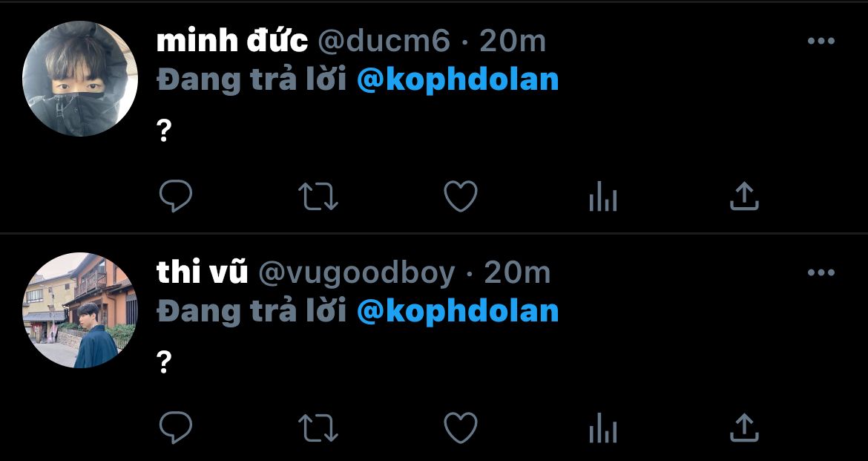Share minh đức's tweet
The image size is (868, 461).
[744, 195]
